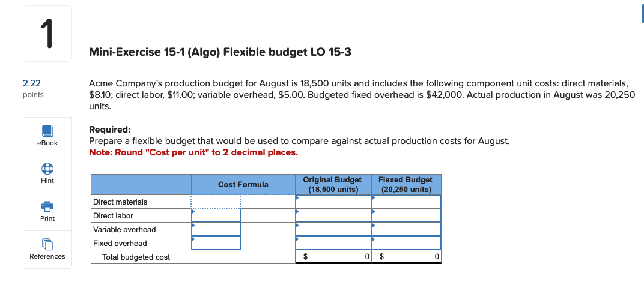Click Variable overhead cost formula unit field
The image size is (644, 300).
pyautogui.click(x=268, y=229)
